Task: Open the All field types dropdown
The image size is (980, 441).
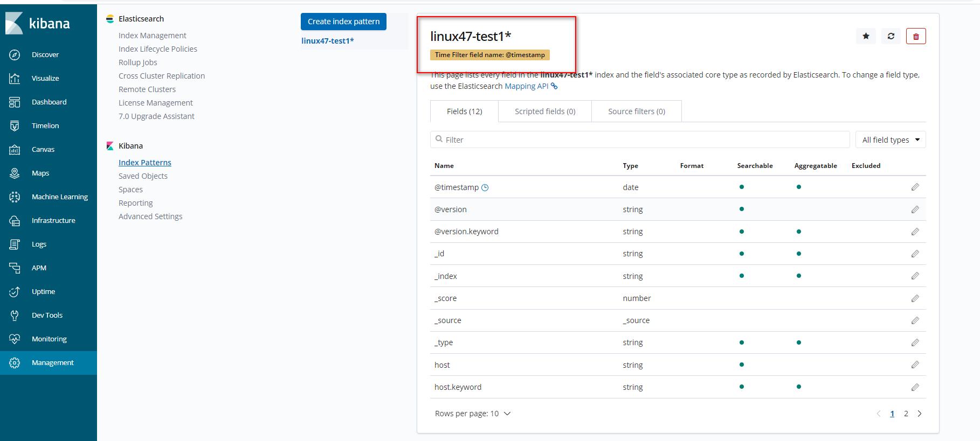Action: click(891, 140)
